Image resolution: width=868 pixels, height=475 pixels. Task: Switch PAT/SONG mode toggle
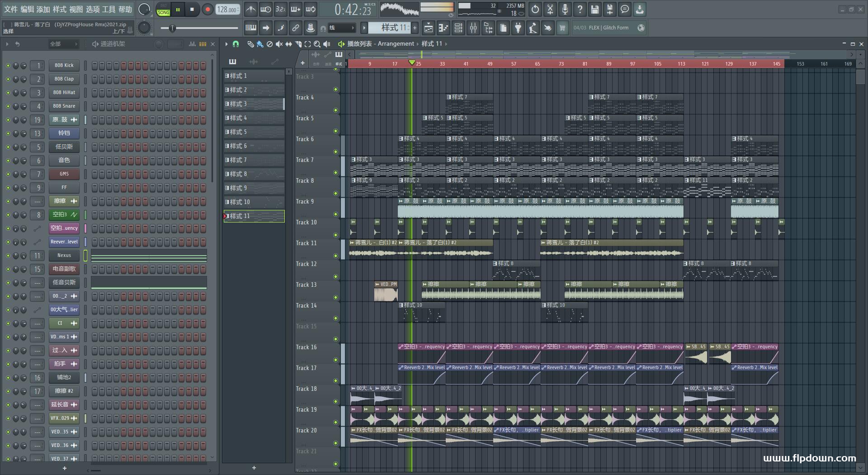click(164, 9)
